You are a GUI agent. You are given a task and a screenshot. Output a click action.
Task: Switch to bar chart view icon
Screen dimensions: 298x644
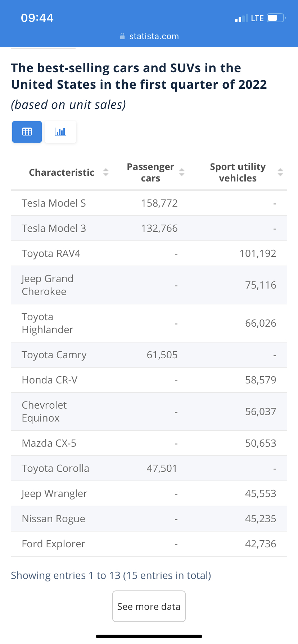point(60,132)
